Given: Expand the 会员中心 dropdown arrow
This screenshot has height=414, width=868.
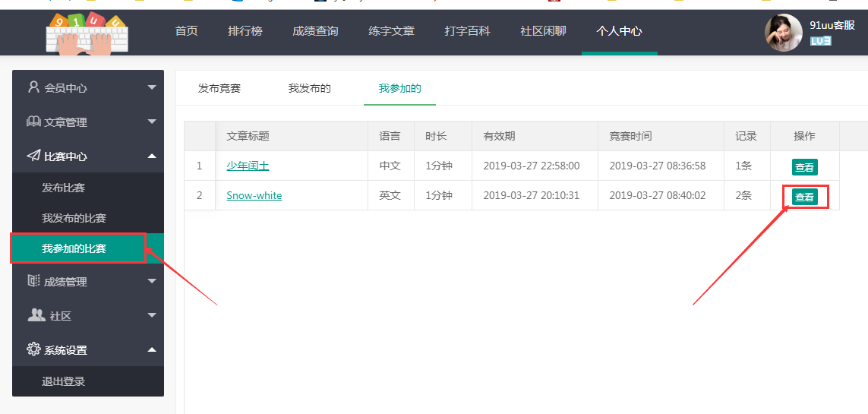Looking at the screenshot, I should pos(152,87).
